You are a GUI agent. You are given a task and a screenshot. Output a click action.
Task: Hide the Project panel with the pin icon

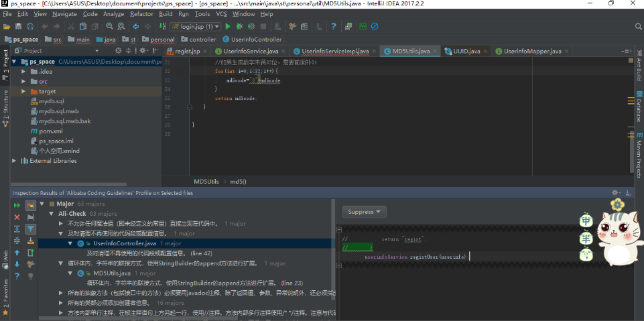coord(155,50)
